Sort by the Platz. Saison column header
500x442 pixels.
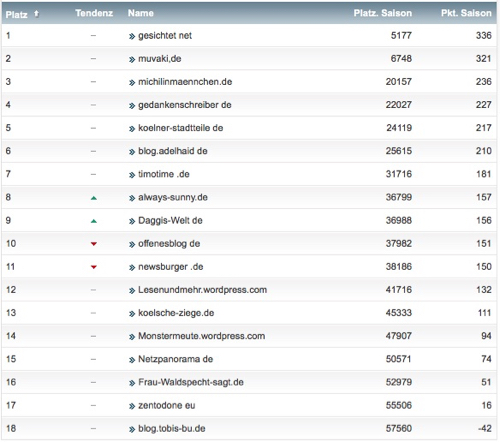point(383,13)
